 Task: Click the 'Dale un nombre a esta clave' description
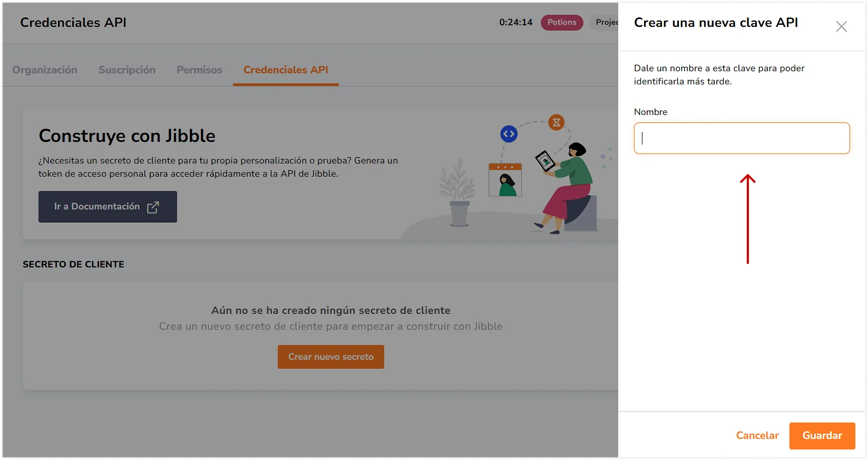tap(719, 74)
